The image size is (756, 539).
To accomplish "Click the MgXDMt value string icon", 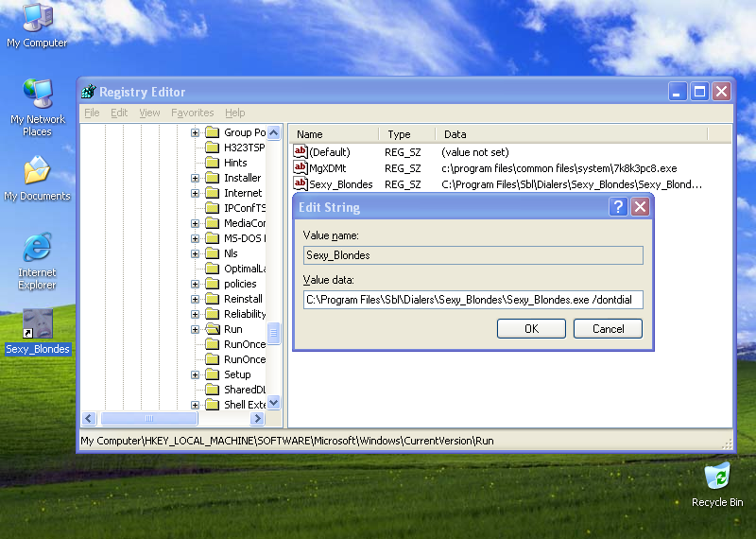I will pos(300,168).
